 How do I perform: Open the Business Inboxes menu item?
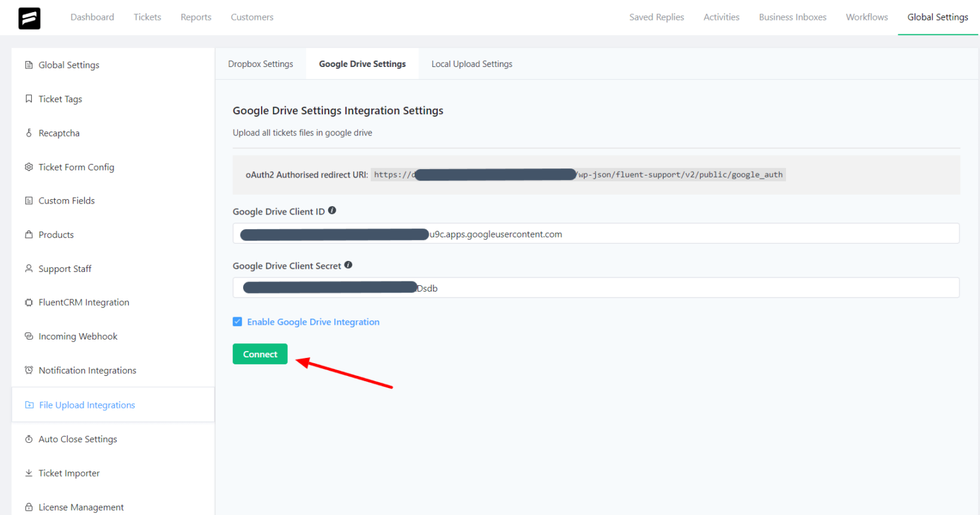click(792, 17)
